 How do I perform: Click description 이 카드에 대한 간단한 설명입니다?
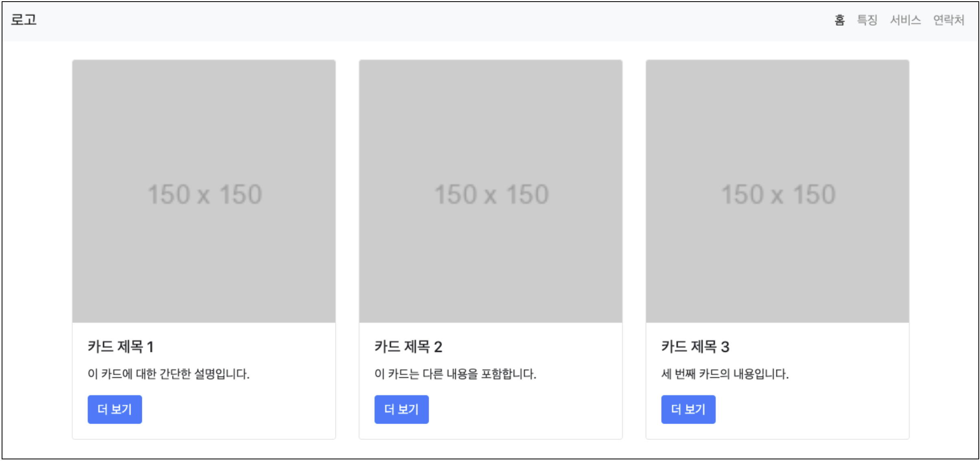point(168,374)
